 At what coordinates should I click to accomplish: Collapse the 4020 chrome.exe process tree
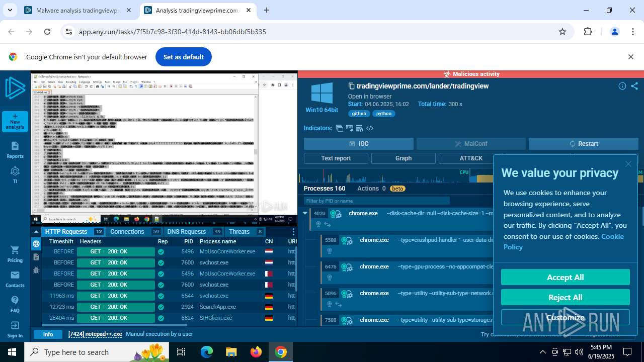click(305, 213)
